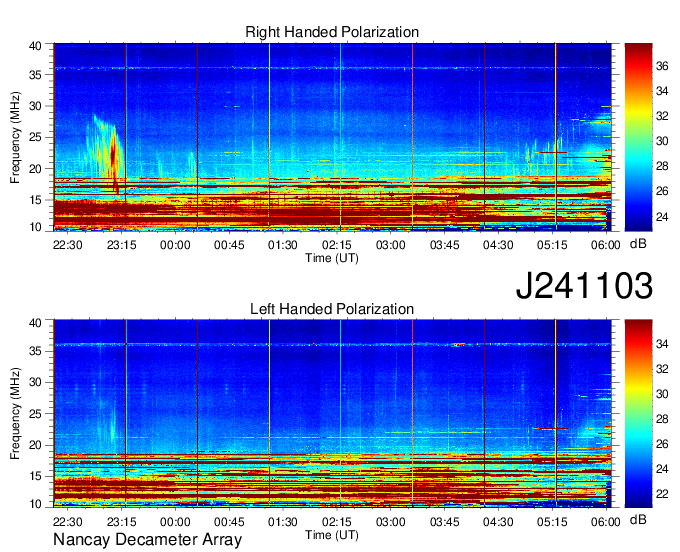Image resolution: width=680 pixels, height=552 pixels.
Task: Click the "00:00" tick under Right Handed plot
Action: pos(175,245)
